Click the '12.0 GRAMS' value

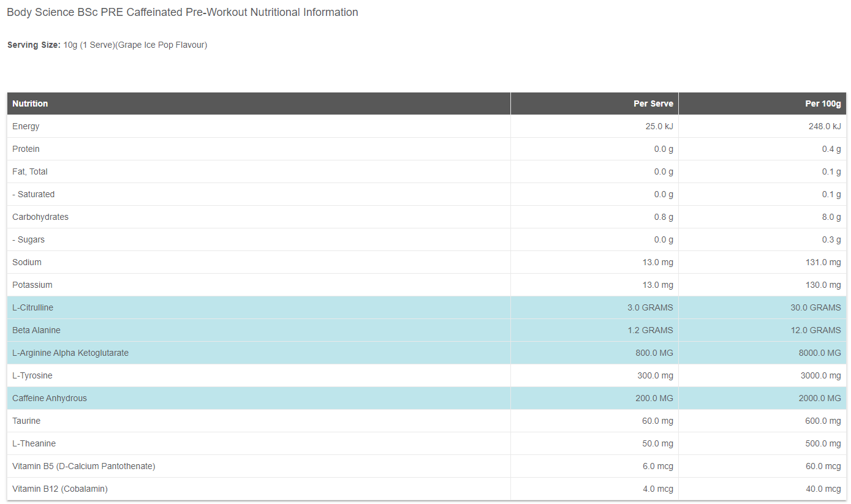tap(816, 330)
